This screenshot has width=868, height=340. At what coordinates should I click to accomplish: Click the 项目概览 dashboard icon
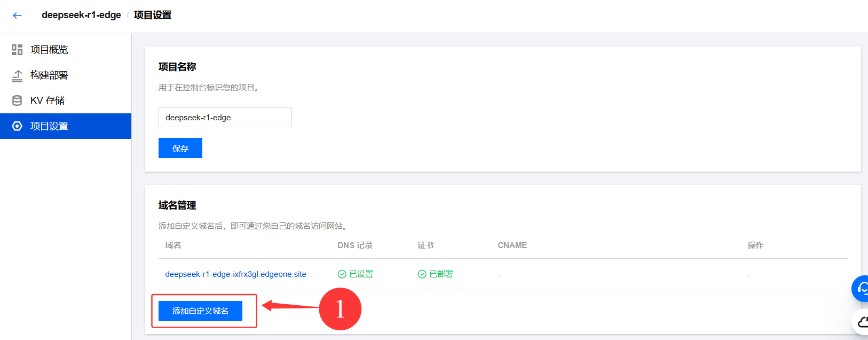point(17,50)
